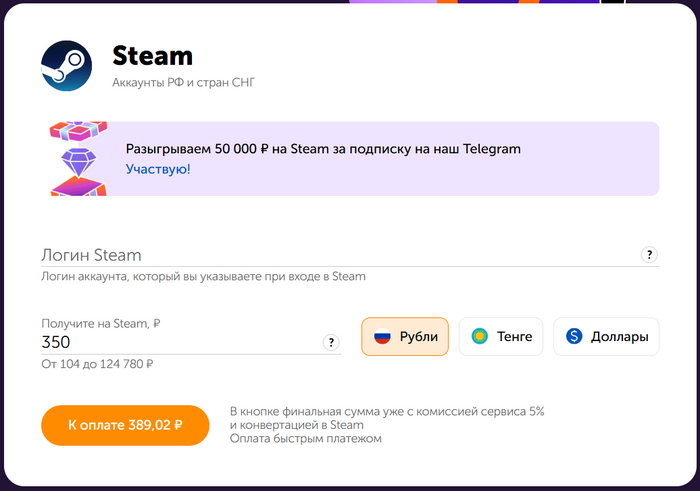Click the 50 000 ₽ Telegram giveaway text
The image size is (700, 491).
[x=323, y=149]
